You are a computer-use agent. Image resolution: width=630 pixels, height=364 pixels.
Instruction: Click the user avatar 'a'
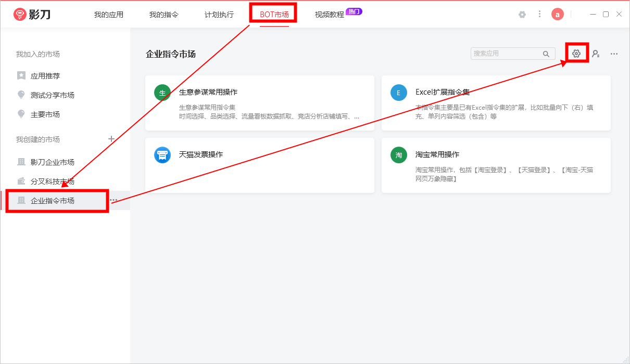click(558, 15)
